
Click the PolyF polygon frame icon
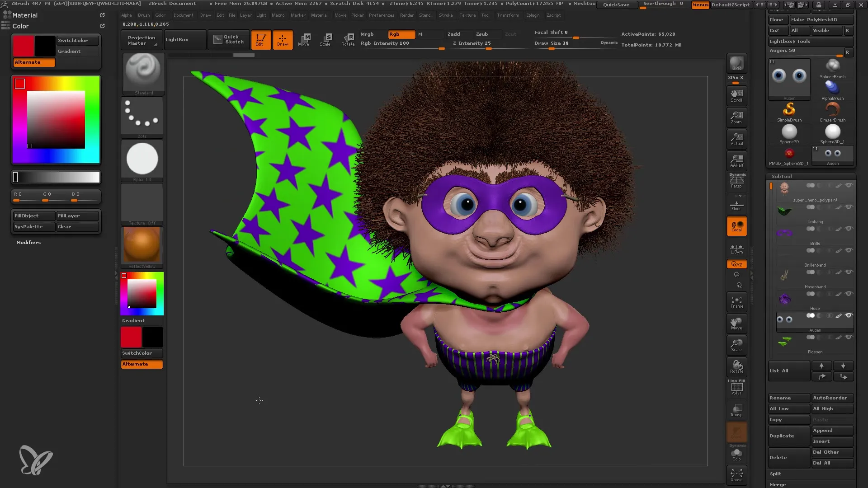(x=736, y=388)
